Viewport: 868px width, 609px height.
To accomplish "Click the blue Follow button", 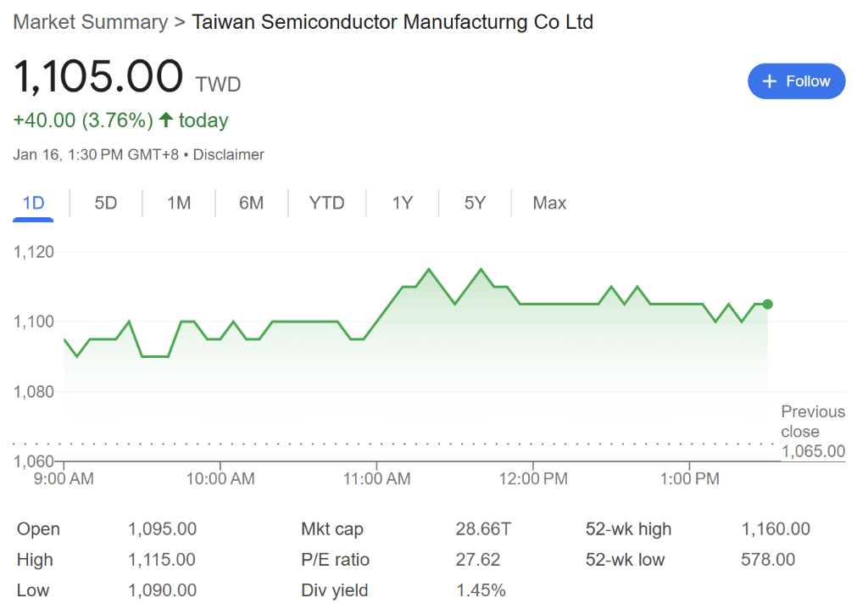I will coord(796,81).
